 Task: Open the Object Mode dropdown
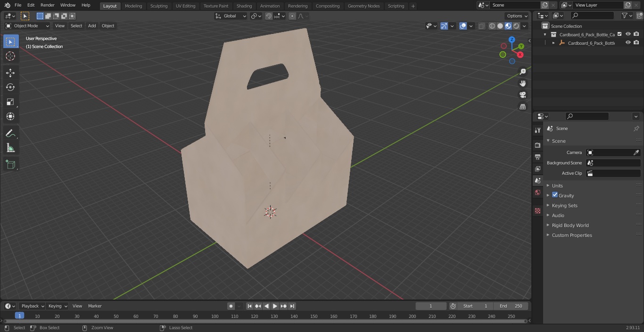tap(27, 26)
